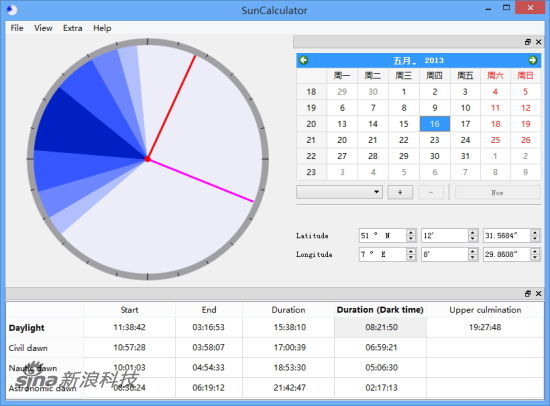
Task: Select May 16 in the calendar
Action: (x=435, y=124)
